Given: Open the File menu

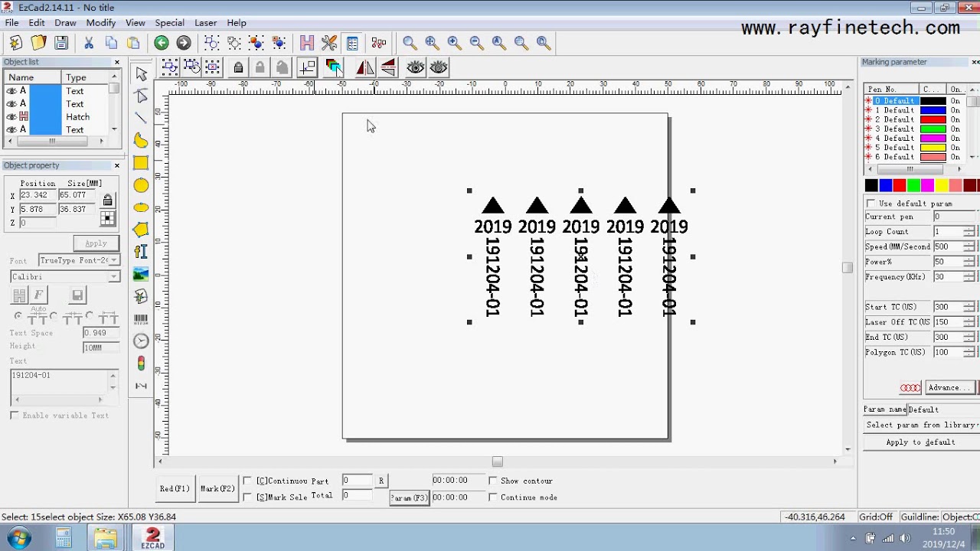Looking at the screenshot, I should point(11,23).
